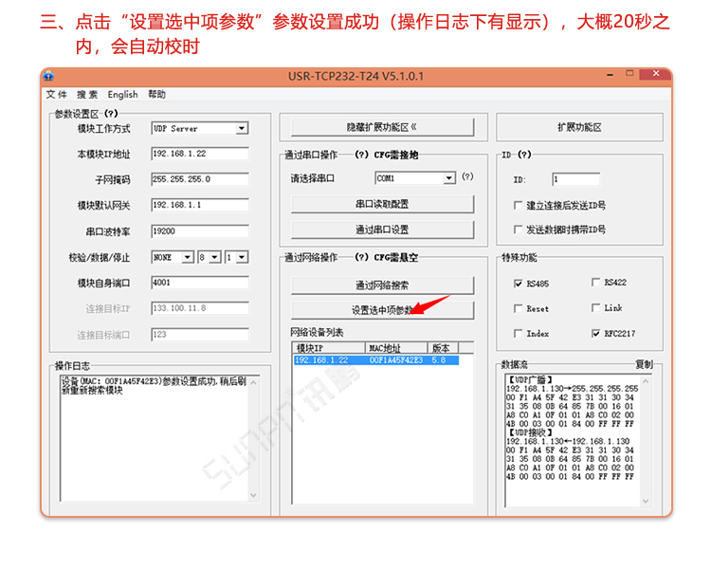Toggle the Index checkbox
Screen dimensions: 711x588
(x=518, y=334)
